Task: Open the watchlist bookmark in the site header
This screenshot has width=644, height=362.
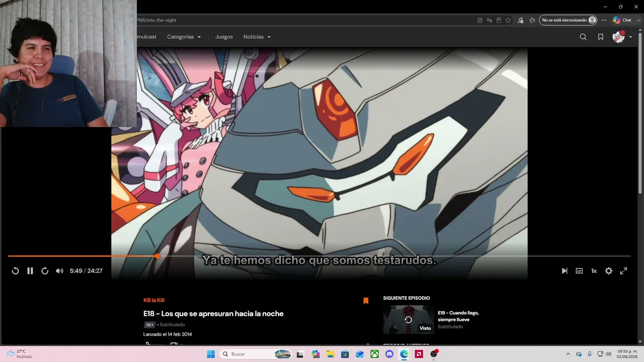Action: coord(601,37)
